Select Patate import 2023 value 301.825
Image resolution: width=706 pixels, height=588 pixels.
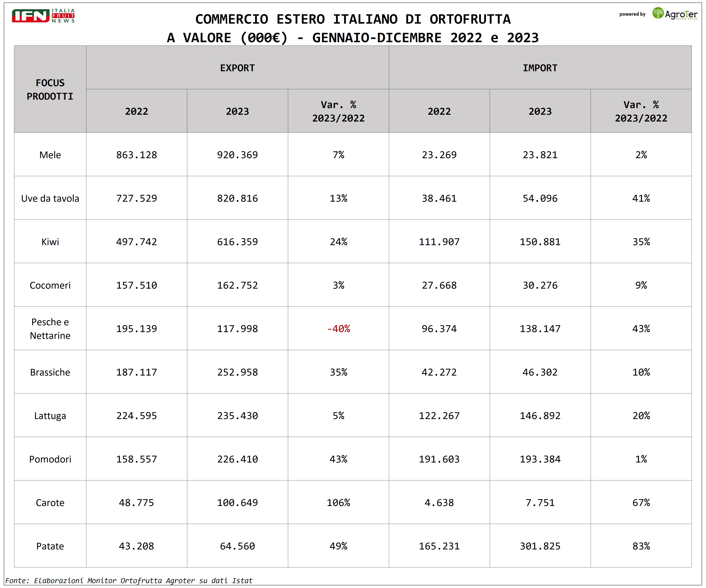[540, 546]
